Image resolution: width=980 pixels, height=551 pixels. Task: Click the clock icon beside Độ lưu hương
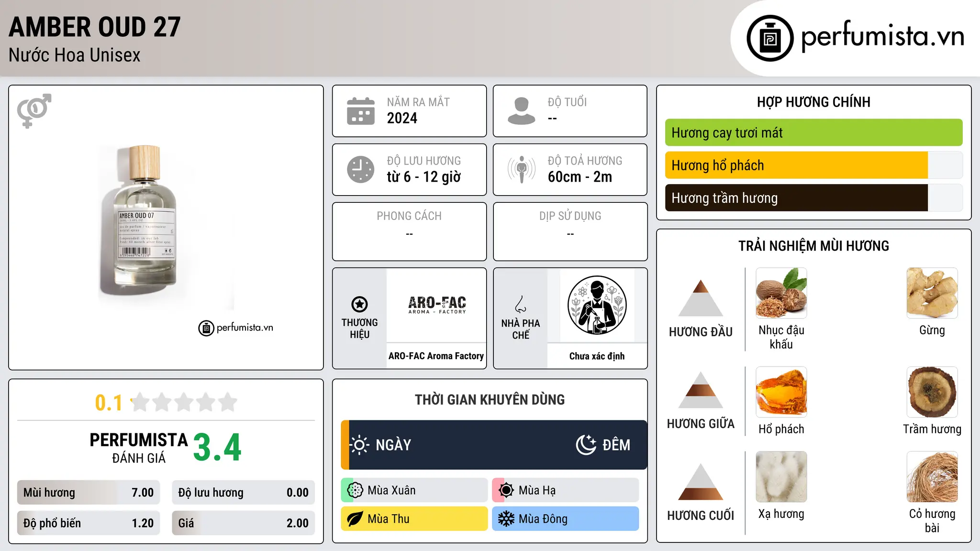point(361,169)
